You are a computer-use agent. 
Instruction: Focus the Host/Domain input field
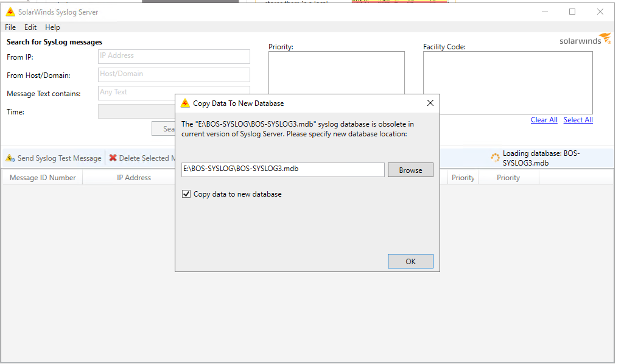(x=174, y=75)
